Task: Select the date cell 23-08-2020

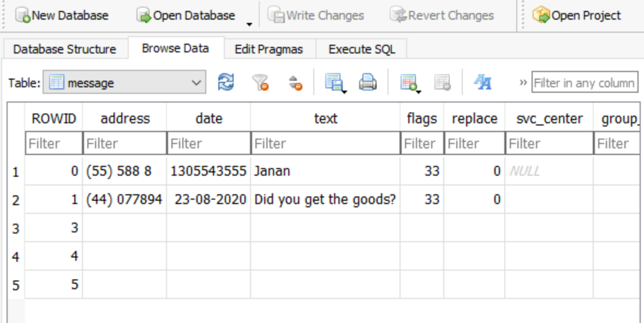Action: coord(208,200)
